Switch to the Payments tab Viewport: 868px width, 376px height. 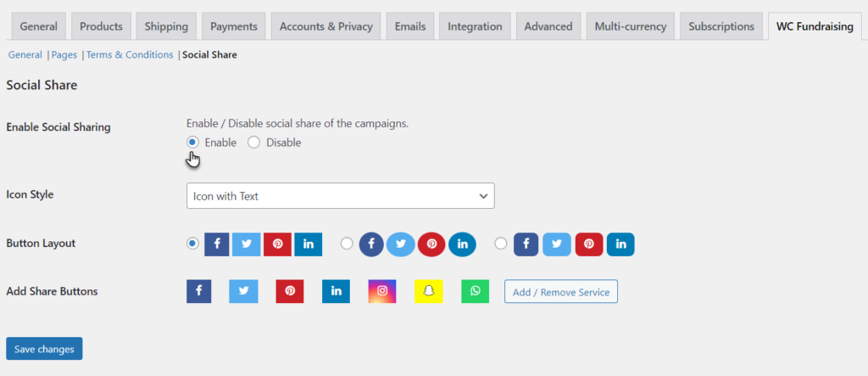coord(234,26)
